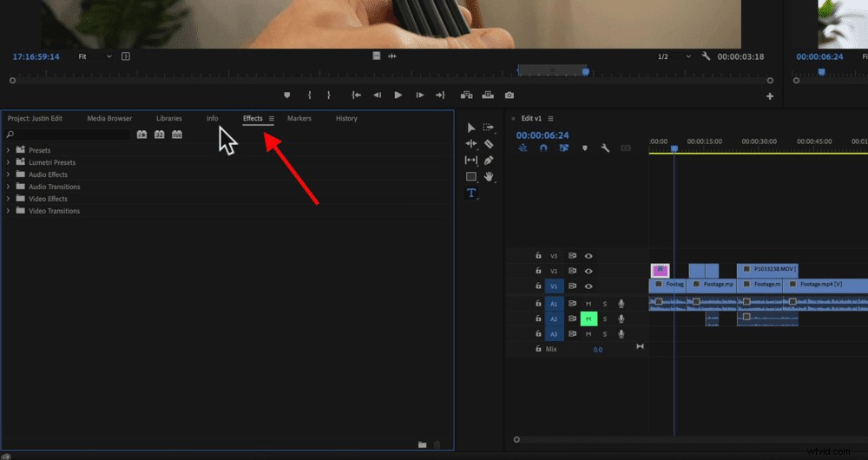868x460 pixels.
Task: Click the Lift button
Action: coord(467,95)
